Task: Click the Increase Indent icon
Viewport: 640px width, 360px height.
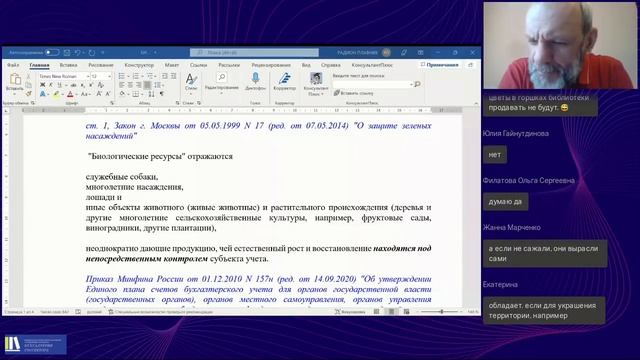Action: point(173,76)
